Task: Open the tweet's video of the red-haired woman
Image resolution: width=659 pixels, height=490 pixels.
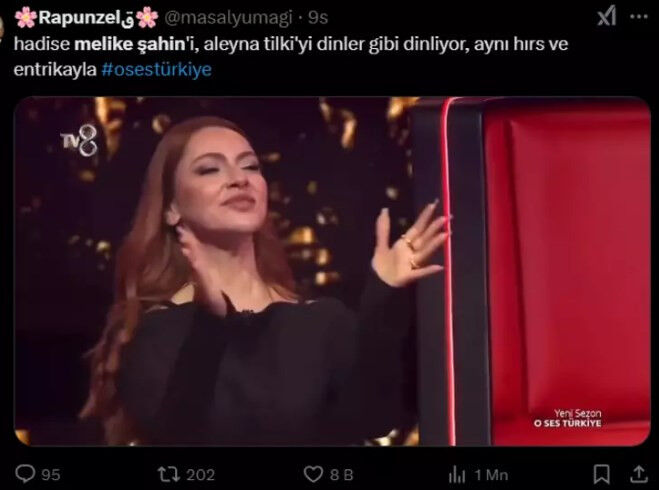Action: tap(332, 271)
